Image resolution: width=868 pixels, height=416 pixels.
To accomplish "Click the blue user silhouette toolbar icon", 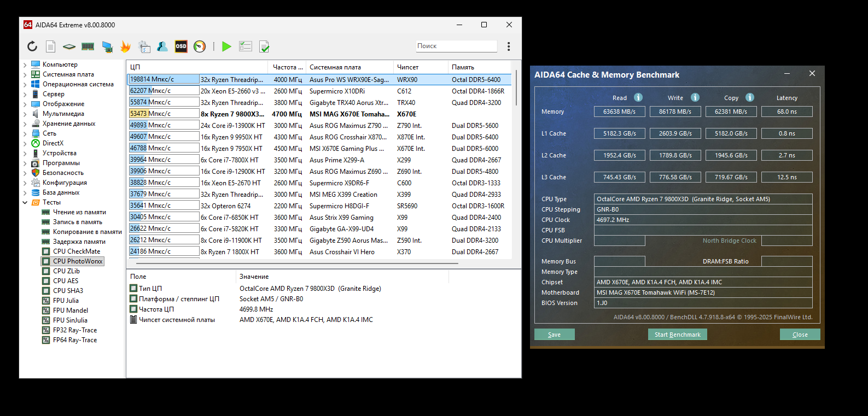I will coord(162,46).
